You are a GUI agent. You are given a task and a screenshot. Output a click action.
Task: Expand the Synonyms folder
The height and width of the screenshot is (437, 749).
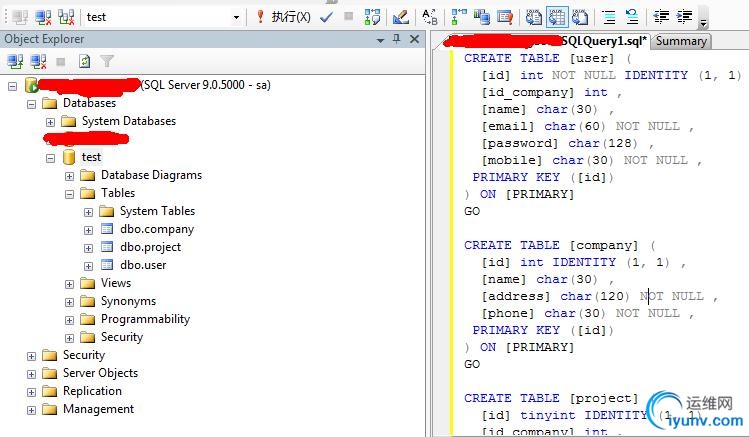pyautogui.click(x=70, y=302)
